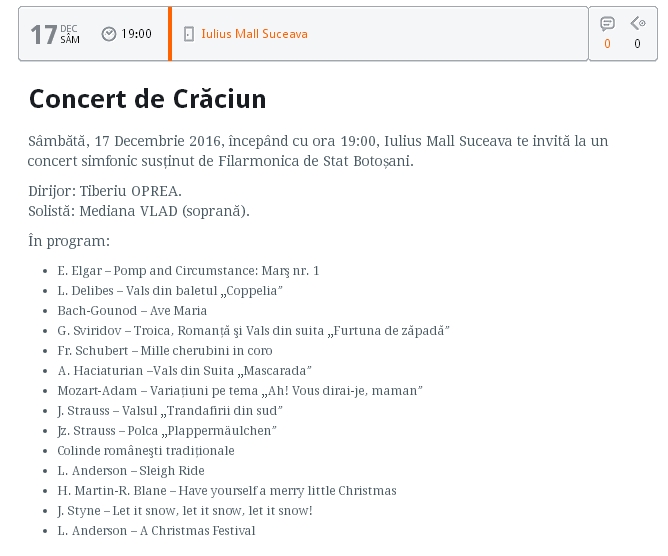Click the Bach-Gounod Ave Maria item
This screenshot has height=556, width=668.
[x=132, y=311]
